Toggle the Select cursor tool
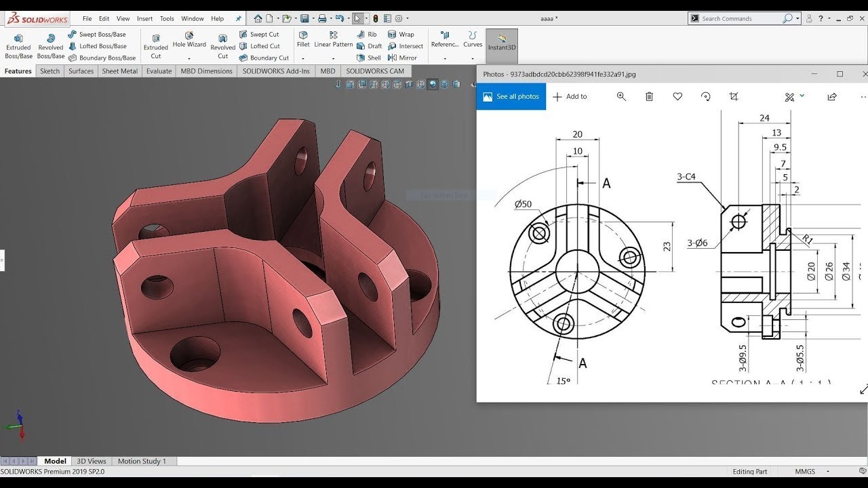 pos(357,18)
